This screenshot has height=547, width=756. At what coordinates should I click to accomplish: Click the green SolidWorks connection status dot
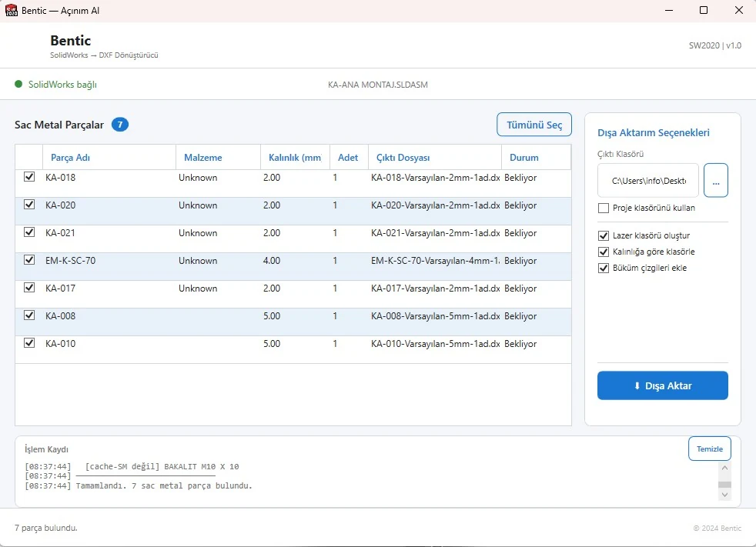click(18, 84)
